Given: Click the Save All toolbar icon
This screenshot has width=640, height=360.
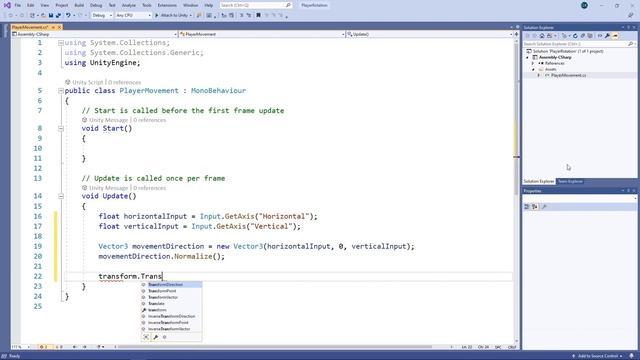Looking at the screenshot, I should pyautogui.click(x=58, y=15).
